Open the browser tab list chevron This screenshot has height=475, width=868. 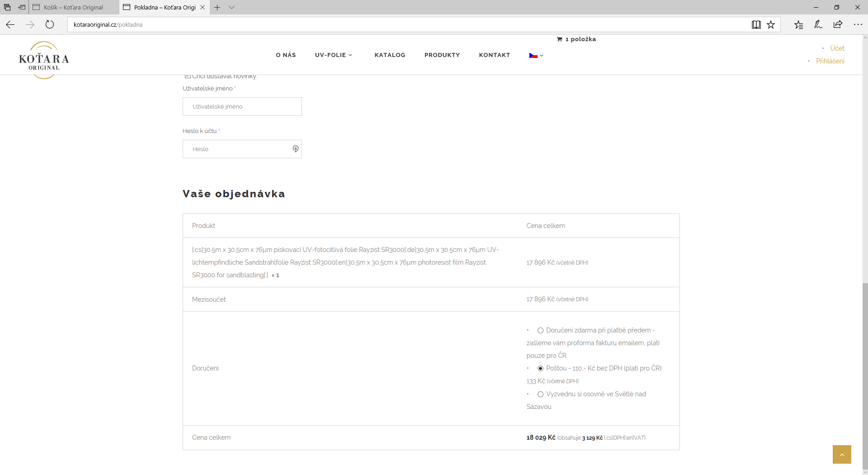(231, 7)
